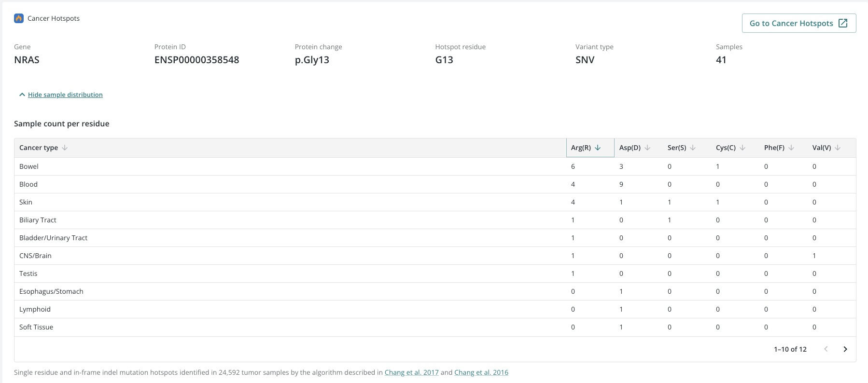Sort table by Asp(D) arrow icon

coord(647,148)
